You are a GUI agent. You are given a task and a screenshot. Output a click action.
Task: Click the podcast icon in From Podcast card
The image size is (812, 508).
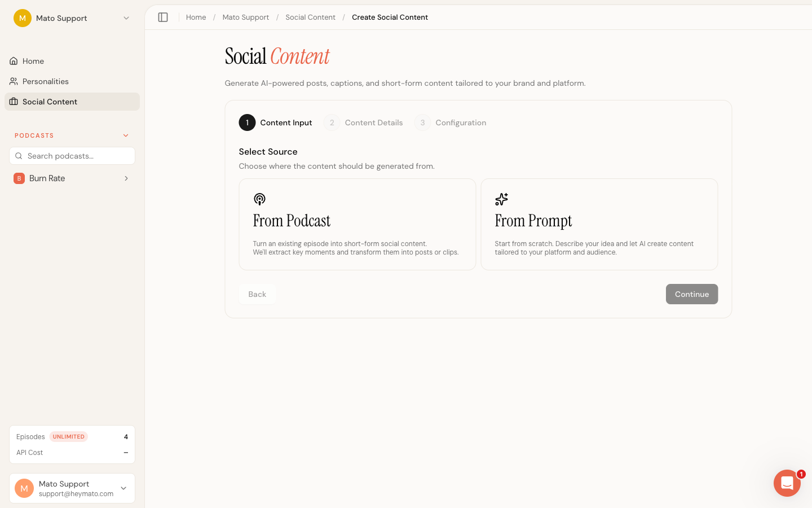pos(259,199)
